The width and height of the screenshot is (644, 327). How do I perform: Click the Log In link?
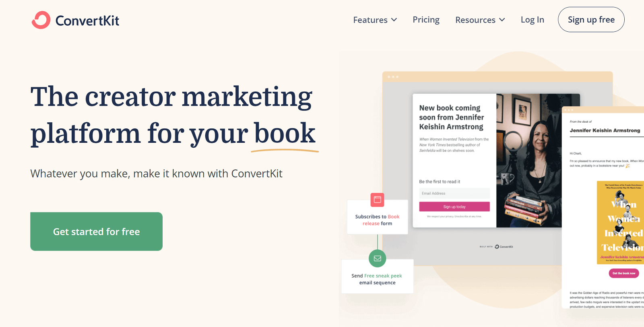pos(532,20)
